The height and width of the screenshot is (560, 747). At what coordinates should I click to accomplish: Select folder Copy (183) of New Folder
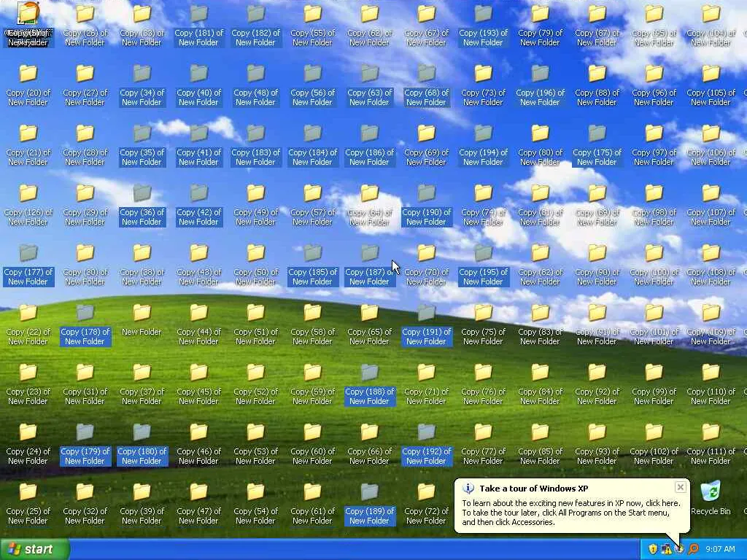255,145
